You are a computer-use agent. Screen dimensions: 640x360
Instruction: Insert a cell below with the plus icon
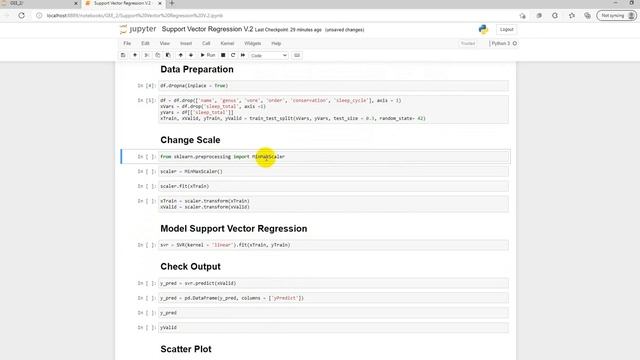point(135,55)
